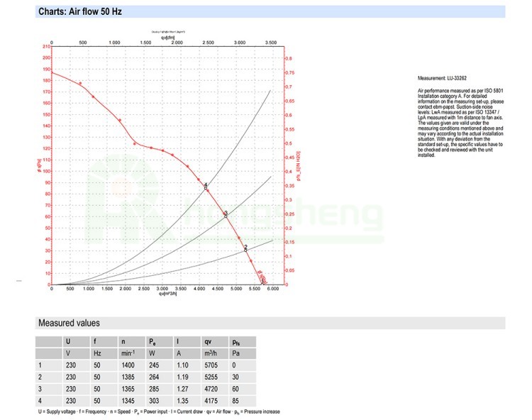Click the qv [m³/h] bottom axis label
Image resolution: width=532 pixels, height=420 pixels.
tap(170, 294)
